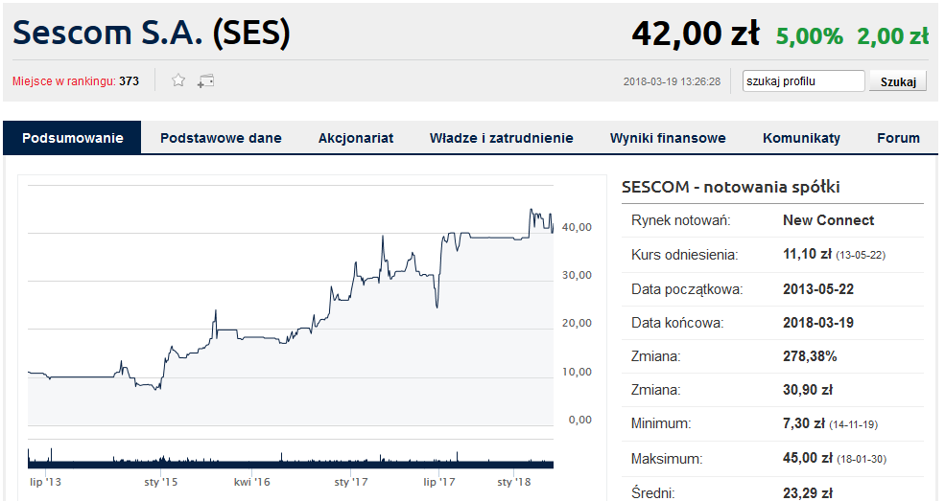Click the 'Średni:' label

pos(653,493)
